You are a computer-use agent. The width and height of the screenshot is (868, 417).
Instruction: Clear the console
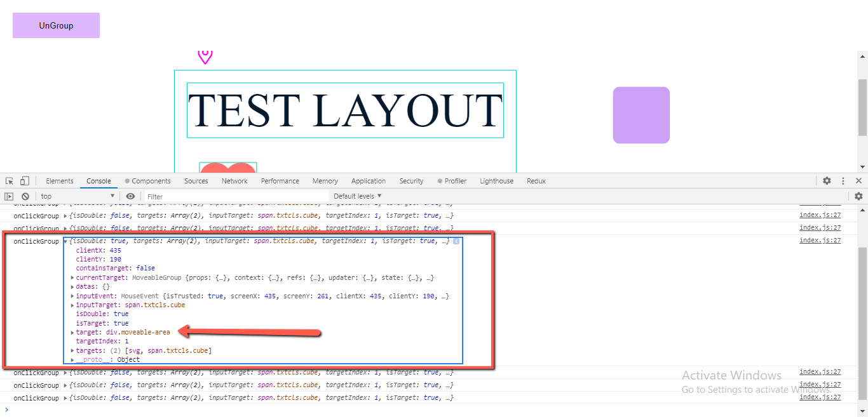(x=25, y=197)
